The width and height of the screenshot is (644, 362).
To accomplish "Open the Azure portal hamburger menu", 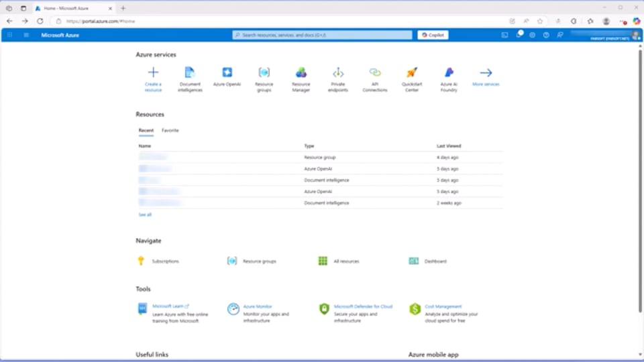I will pyautogui.click(x=26, y=35).
